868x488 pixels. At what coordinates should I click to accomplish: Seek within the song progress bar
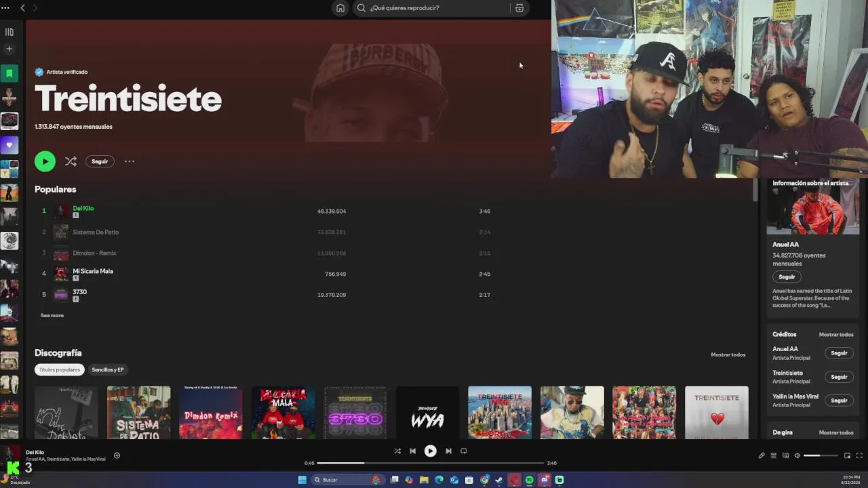[431, 463]
